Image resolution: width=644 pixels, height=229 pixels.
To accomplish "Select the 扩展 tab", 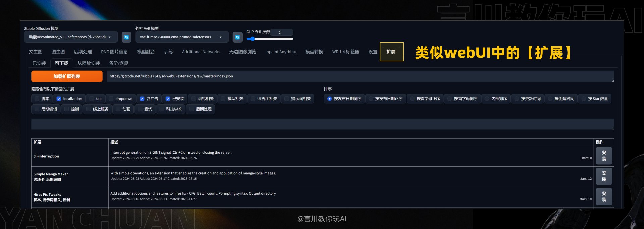I will (x=391, y=52).
